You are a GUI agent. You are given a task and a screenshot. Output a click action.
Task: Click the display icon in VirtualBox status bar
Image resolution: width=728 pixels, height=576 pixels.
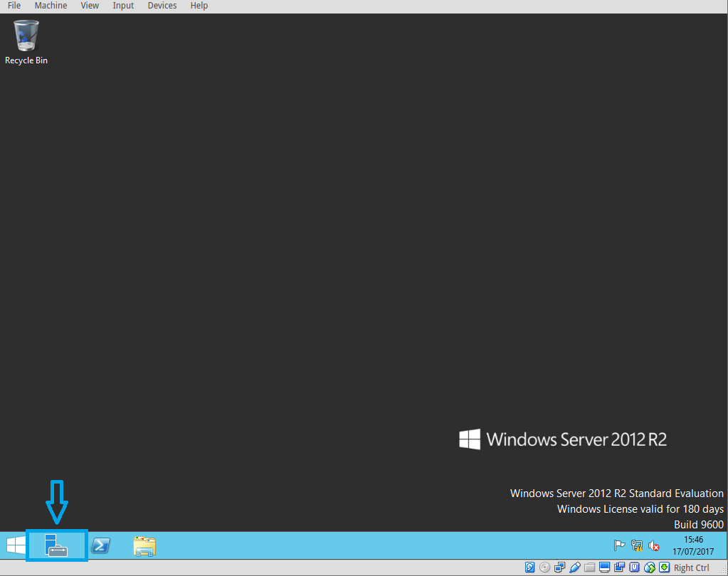coord(603,567)
